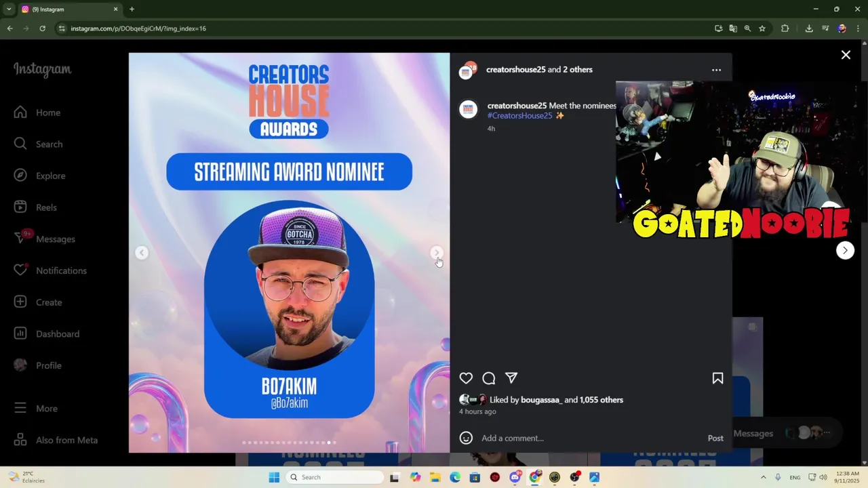Viewport: 868px width, 488px height.
Task: Open Microsoft Edge from taskbar
Action: tap(455, 477)
